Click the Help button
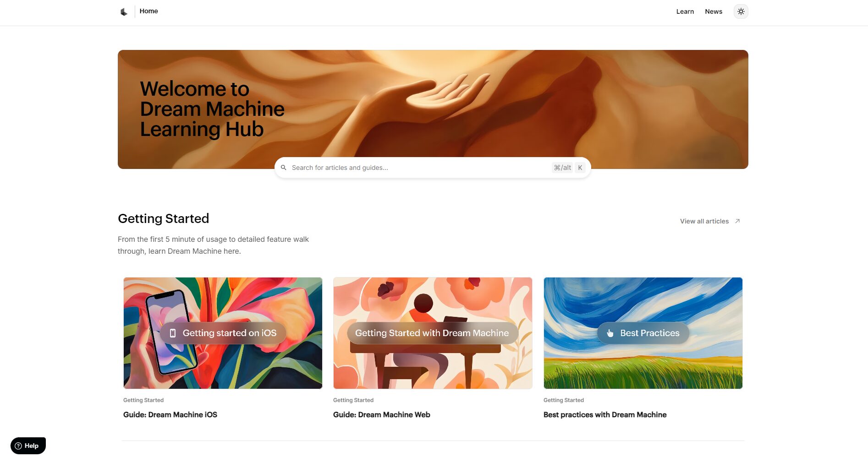Image resolution: width=868 pixels, height=468 pixels. point(28,446)
